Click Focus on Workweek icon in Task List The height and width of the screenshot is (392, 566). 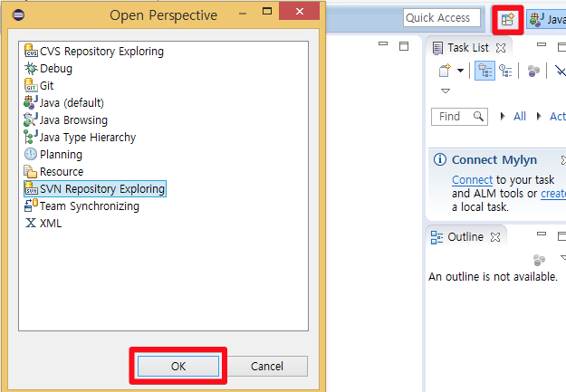tap(533, 72)
